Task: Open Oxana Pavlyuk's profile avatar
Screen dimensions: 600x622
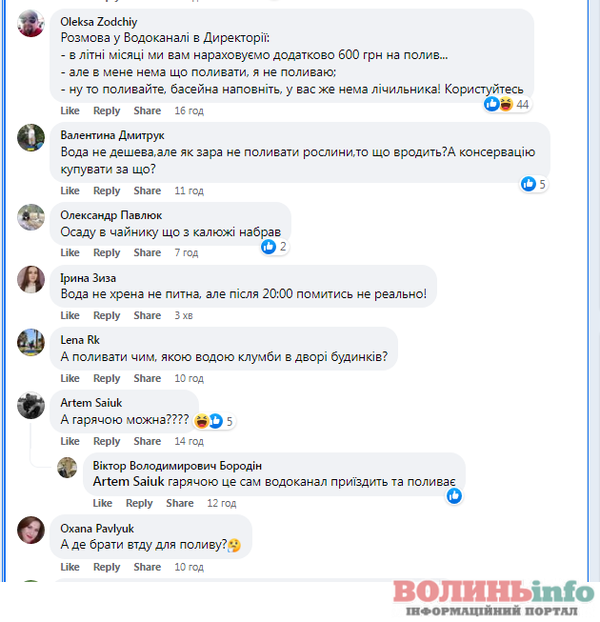Action: 31,530
